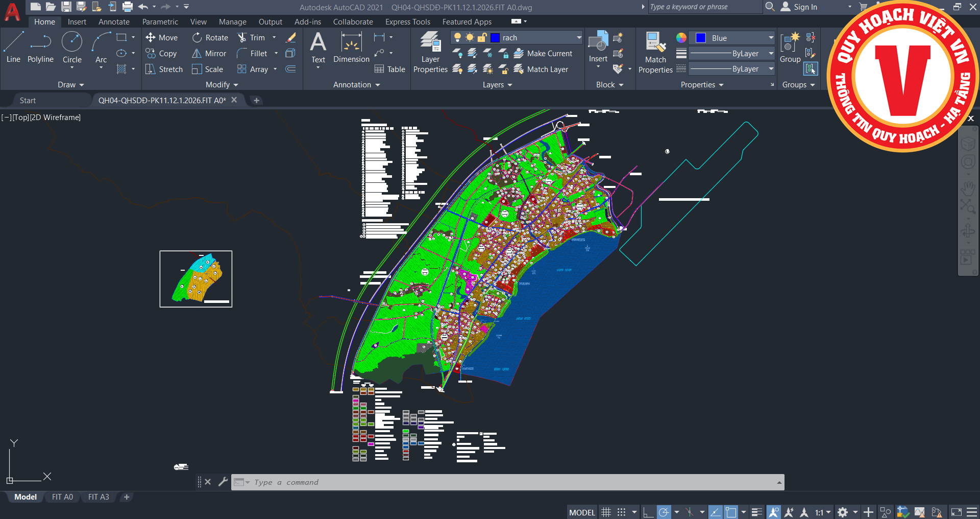Open the rach layer dropdown

(x=579, y=38)
